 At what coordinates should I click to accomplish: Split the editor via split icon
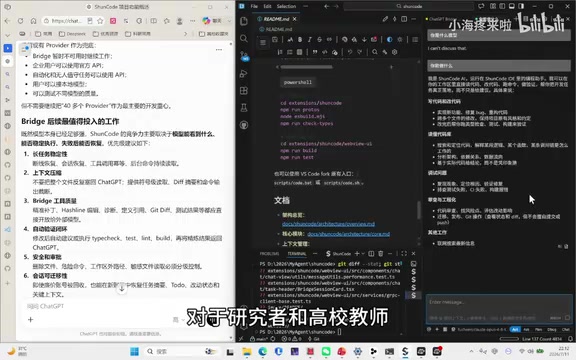coord(404,19)
